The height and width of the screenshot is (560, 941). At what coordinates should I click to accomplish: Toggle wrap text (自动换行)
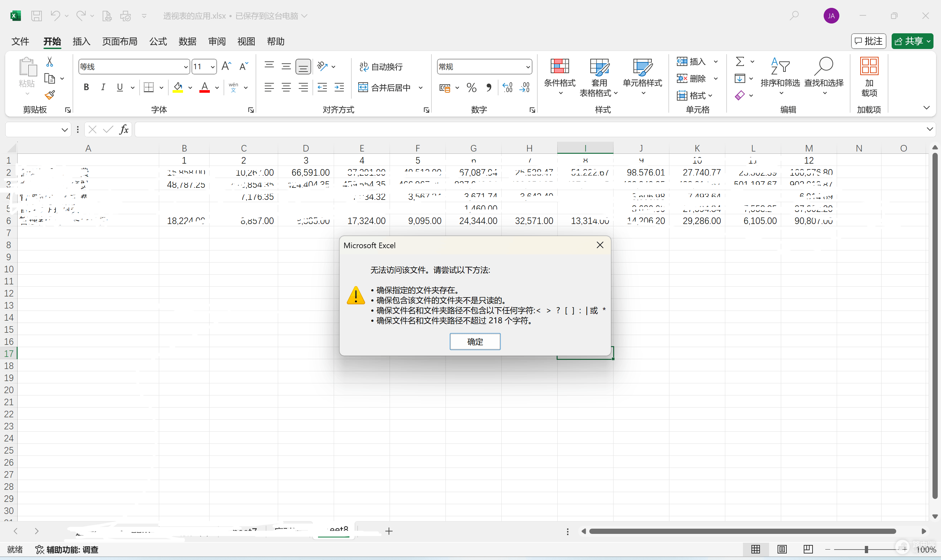point(381,66)
